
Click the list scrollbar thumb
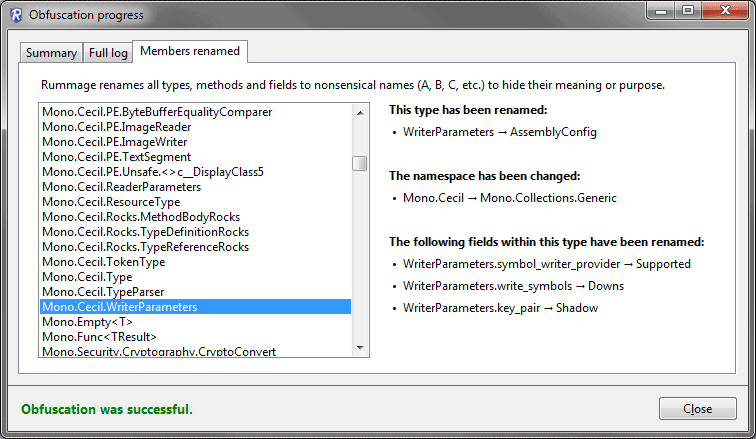pos(360,163)
